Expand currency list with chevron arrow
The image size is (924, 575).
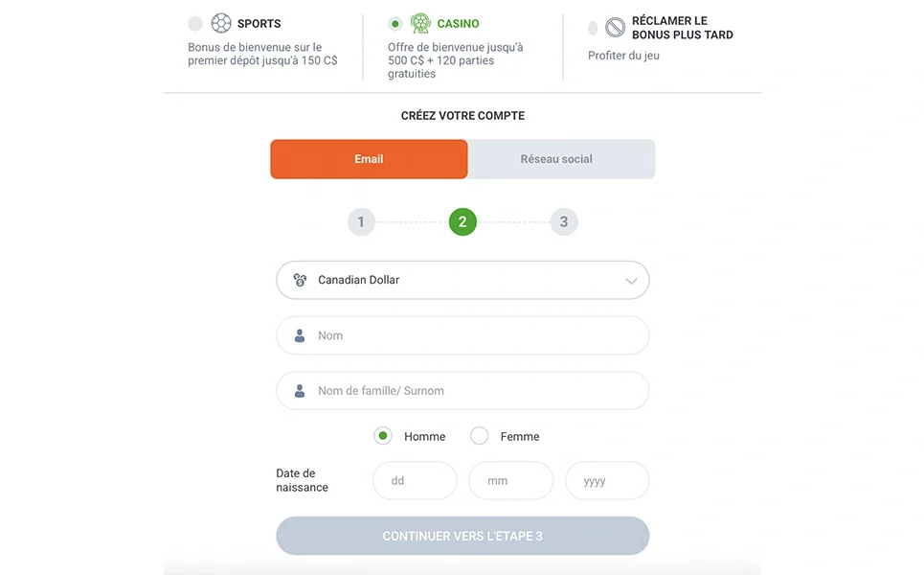(x=631, y=281)
